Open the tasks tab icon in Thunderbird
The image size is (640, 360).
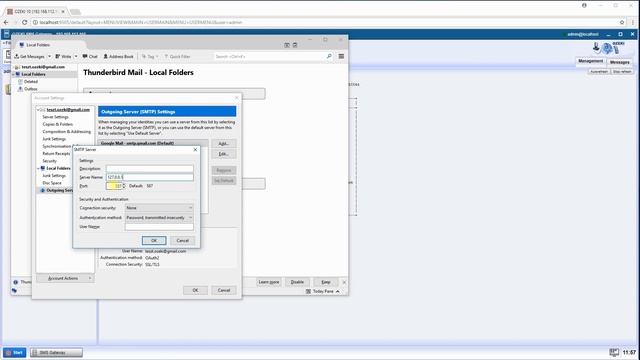[x=295, y=45]
